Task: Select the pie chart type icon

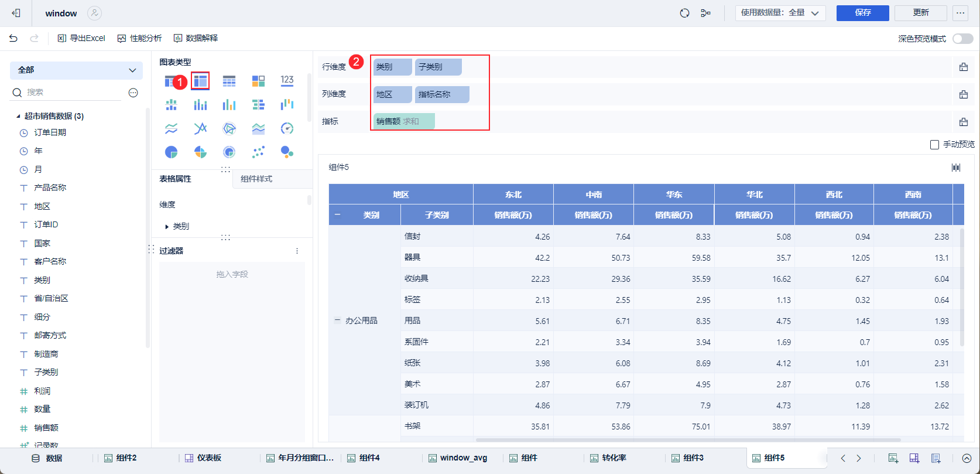Action: [171, 152]
